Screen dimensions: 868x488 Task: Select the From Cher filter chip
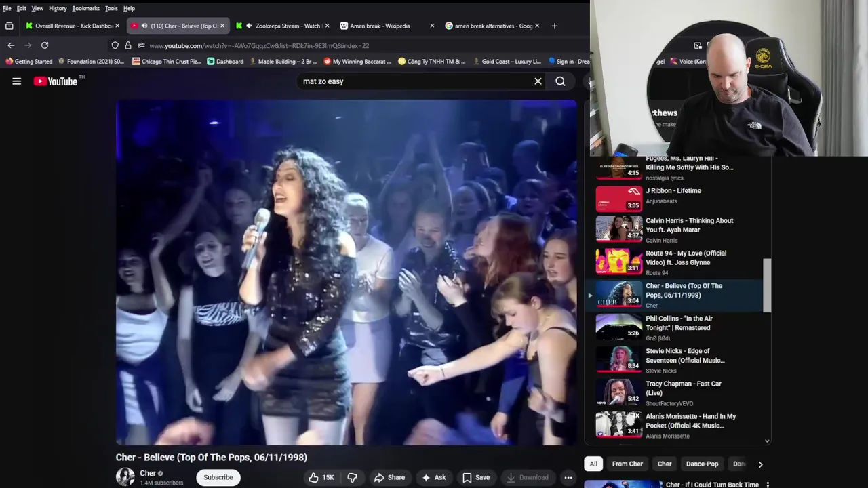[x=627, y=464]
